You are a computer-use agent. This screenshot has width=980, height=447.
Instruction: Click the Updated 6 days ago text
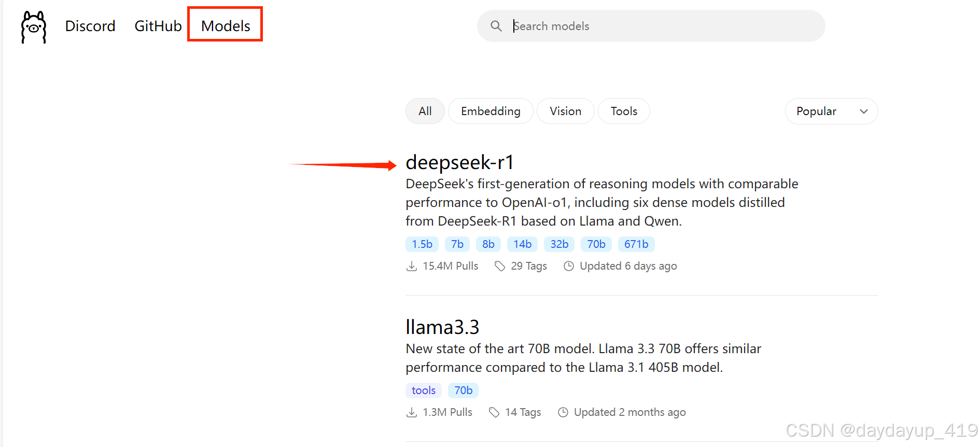click(628, 266)
